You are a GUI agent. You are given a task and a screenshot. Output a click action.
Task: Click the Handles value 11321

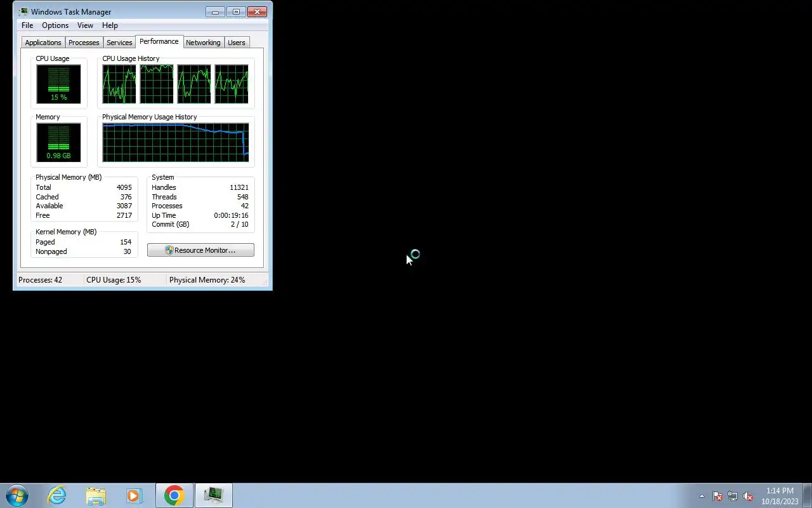(239, 187)
